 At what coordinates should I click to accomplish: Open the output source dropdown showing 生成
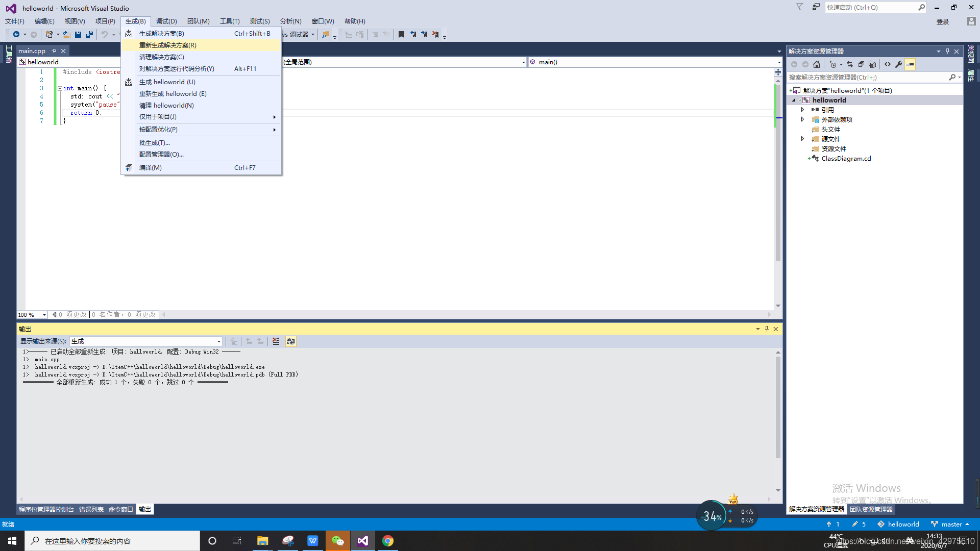coord(146,341)
